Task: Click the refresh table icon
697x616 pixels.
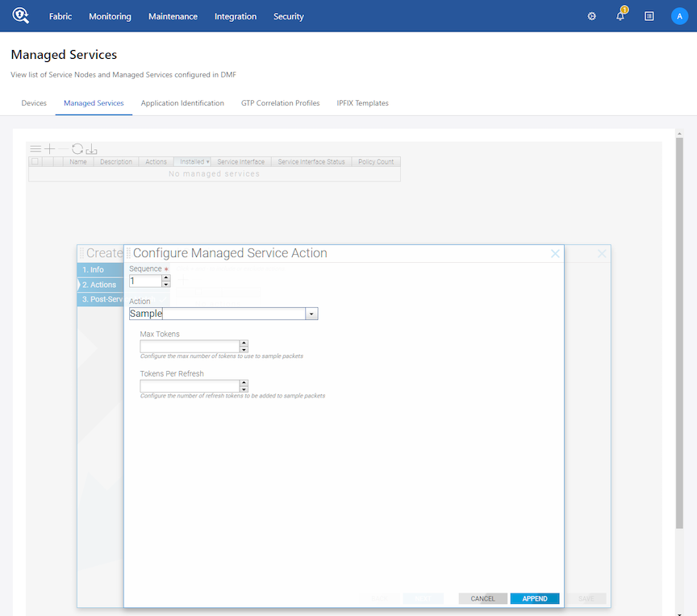Action: click(x=77, y=149)
